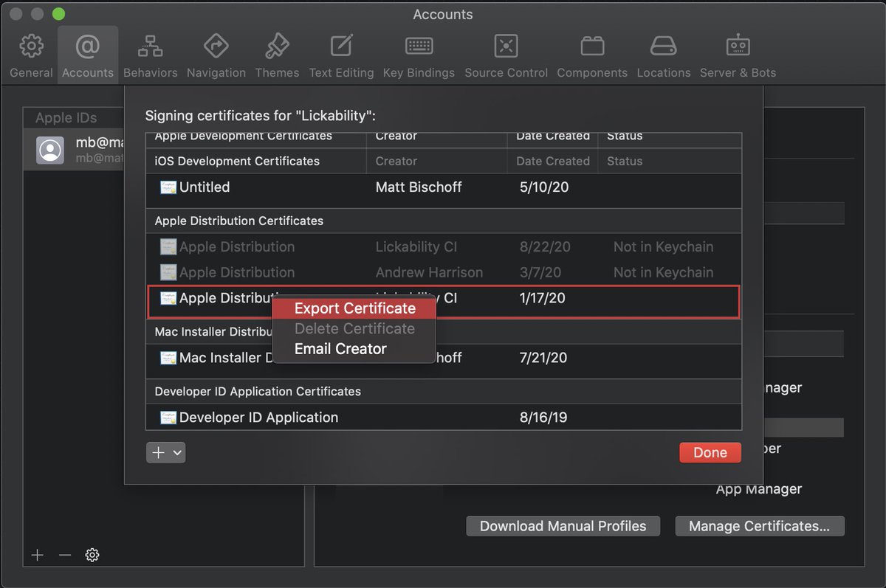Click the Developer ID Application certificate icon

coord(168,418)
